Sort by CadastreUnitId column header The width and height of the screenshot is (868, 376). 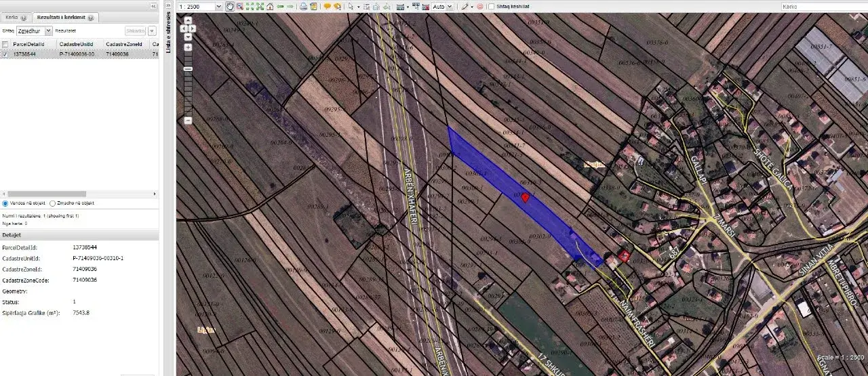point(80,43)
